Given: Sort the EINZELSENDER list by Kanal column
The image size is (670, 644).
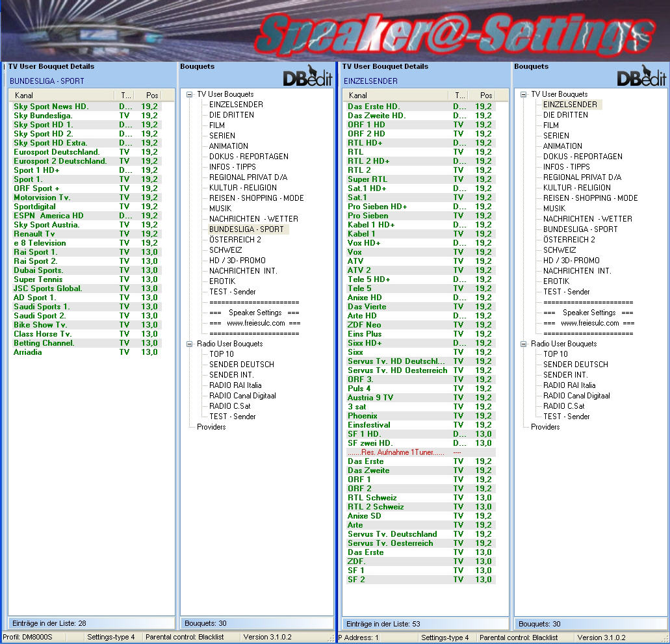Looking at the screenshot, I should tap(396, 96).
